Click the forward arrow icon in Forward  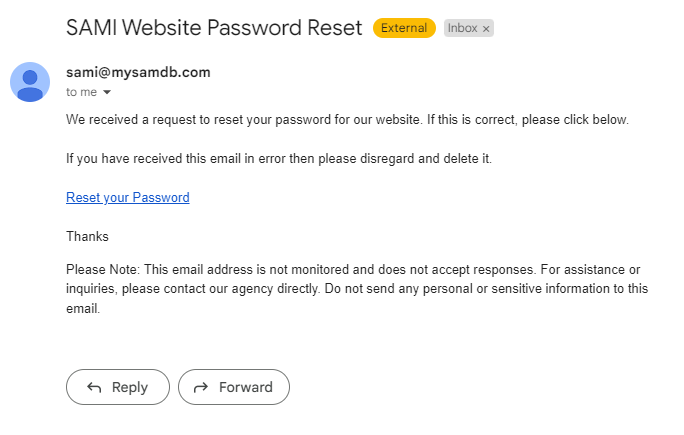[201, 387]
